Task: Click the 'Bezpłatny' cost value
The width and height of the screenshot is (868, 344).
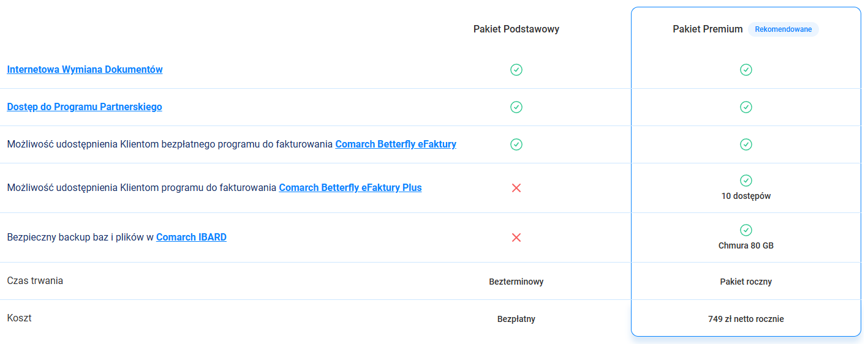Action: tap(516, 319)
